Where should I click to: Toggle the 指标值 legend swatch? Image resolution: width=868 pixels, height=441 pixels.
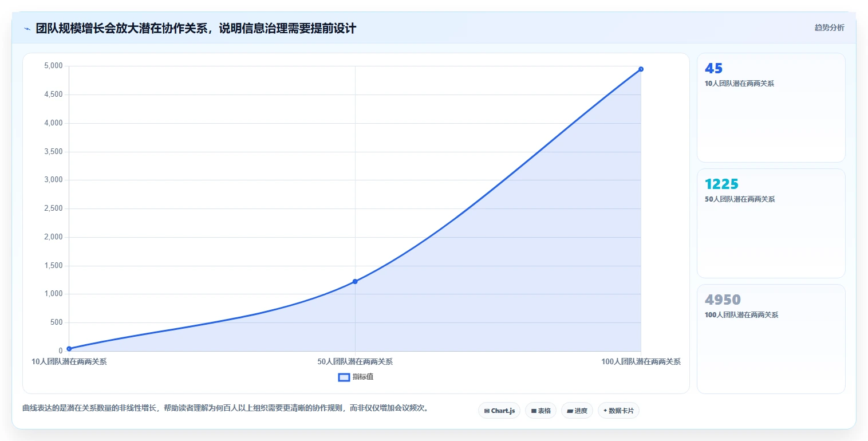coord(344,377)
